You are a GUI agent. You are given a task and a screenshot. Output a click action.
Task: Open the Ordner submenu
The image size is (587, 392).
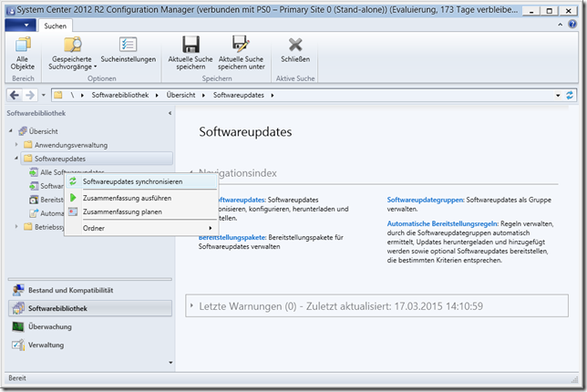(x=141, y=228)
